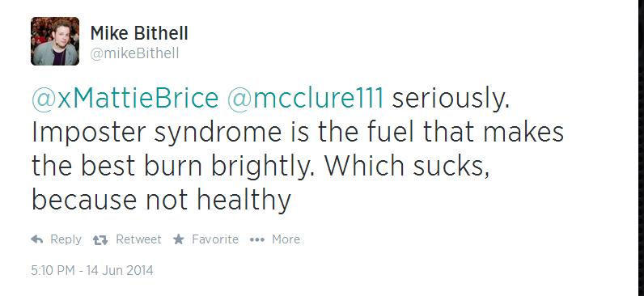This screenshot has width=644, height=296.
Task: Toggle Favorite via its text label
Action: click(215, 239)
